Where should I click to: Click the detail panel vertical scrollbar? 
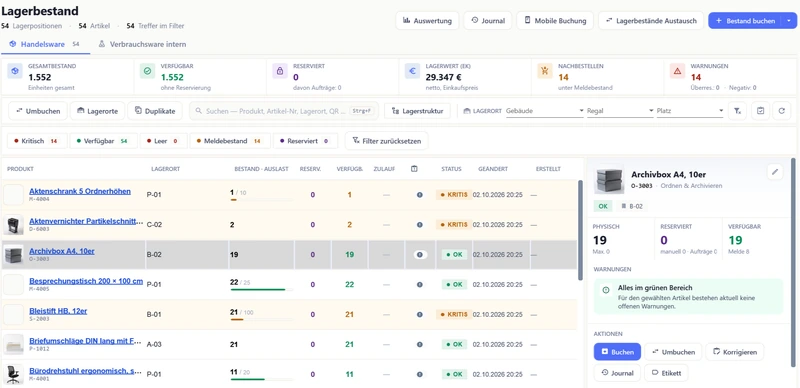(793, 261)
